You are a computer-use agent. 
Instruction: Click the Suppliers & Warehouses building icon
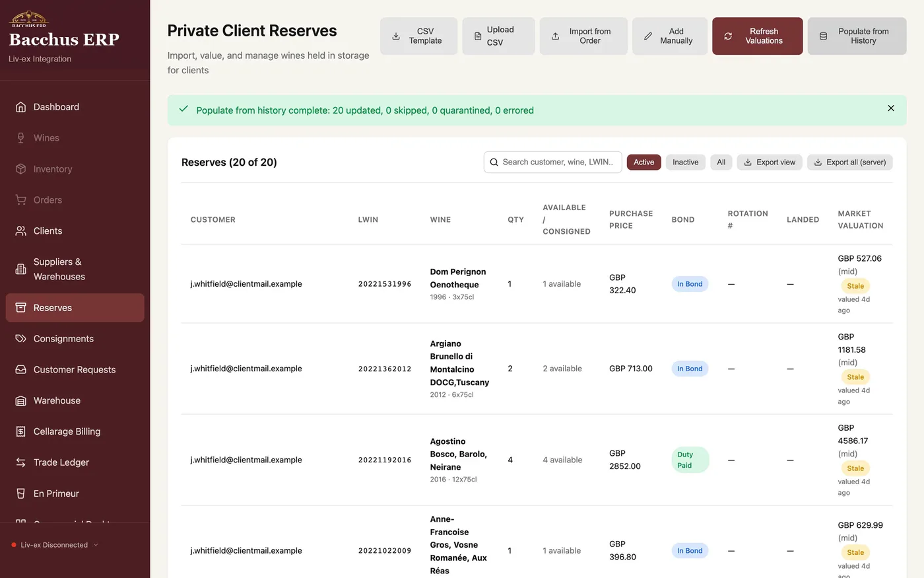coord(21,270)
